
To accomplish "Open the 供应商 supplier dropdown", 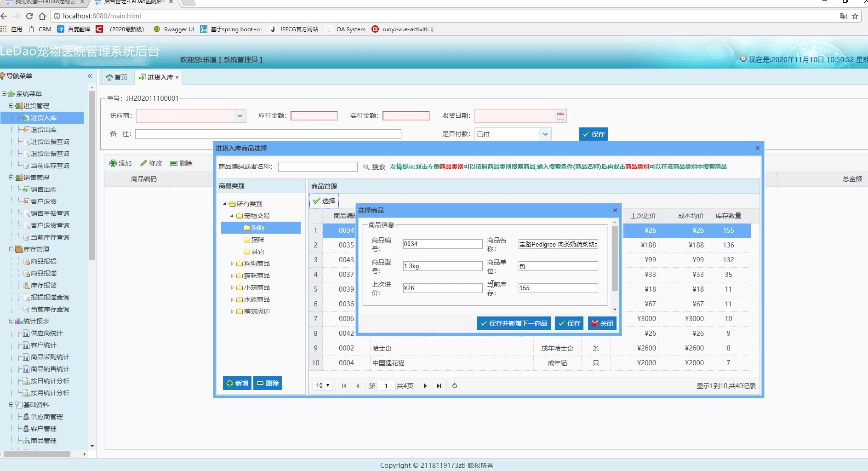I will point(240,116).
